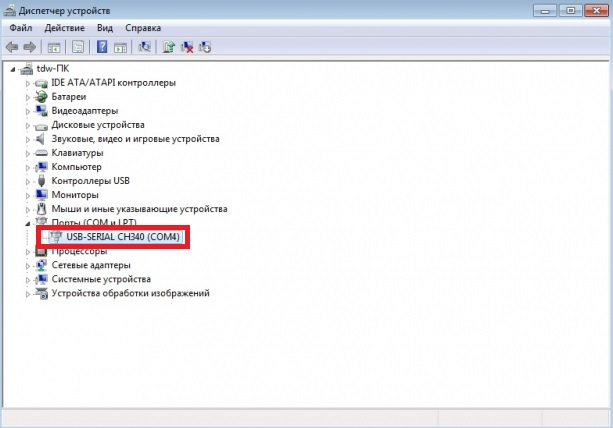Collapse the tdw-ПК root node
The width and height of the screenshot is (613, 428).
[x=13, y=70]
